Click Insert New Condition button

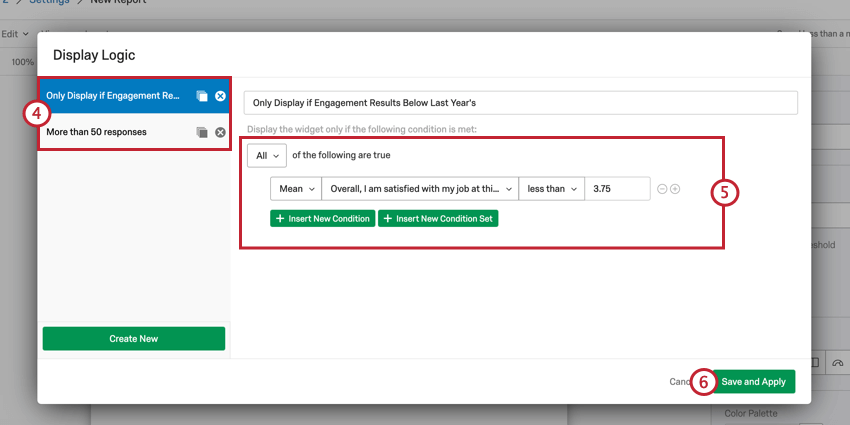(323, 218)
